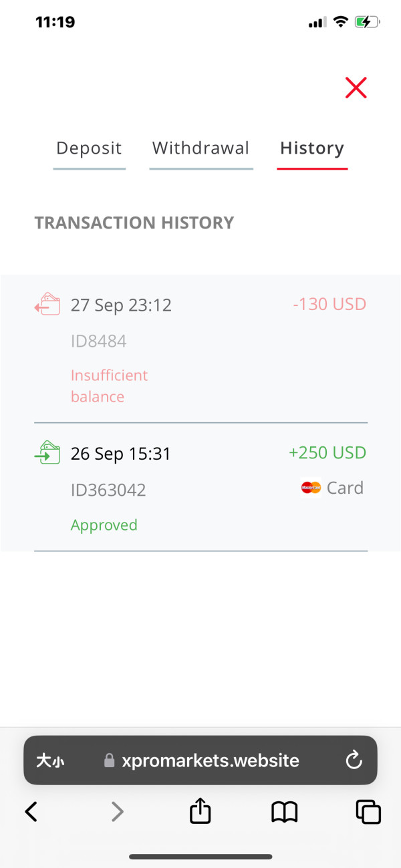
Task: Click the deposit wallet icon for 26 Sep
Action: [x=47, y=452]
